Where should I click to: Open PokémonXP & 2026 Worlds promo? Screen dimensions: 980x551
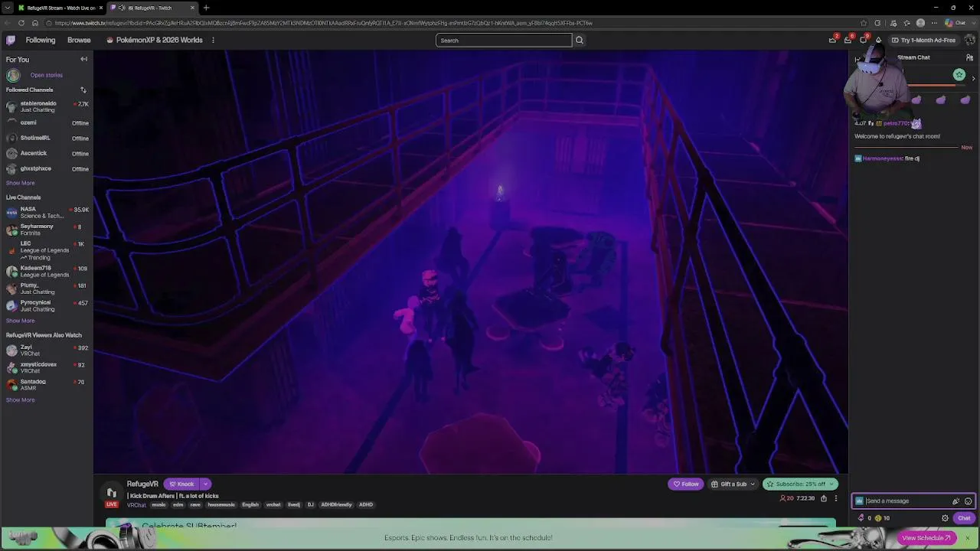[x=155, y=40]
